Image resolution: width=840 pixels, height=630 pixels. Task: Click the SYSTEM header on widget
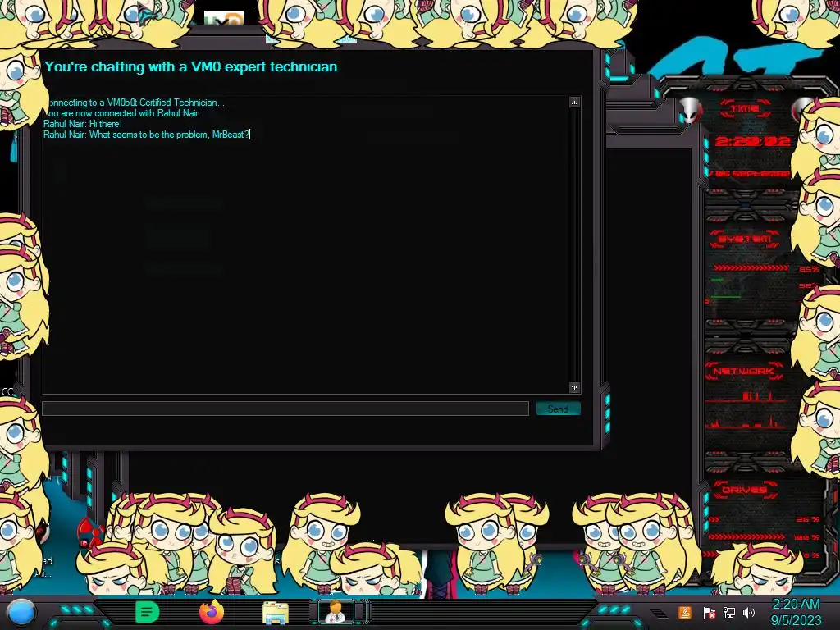click(x=744, y=239)
